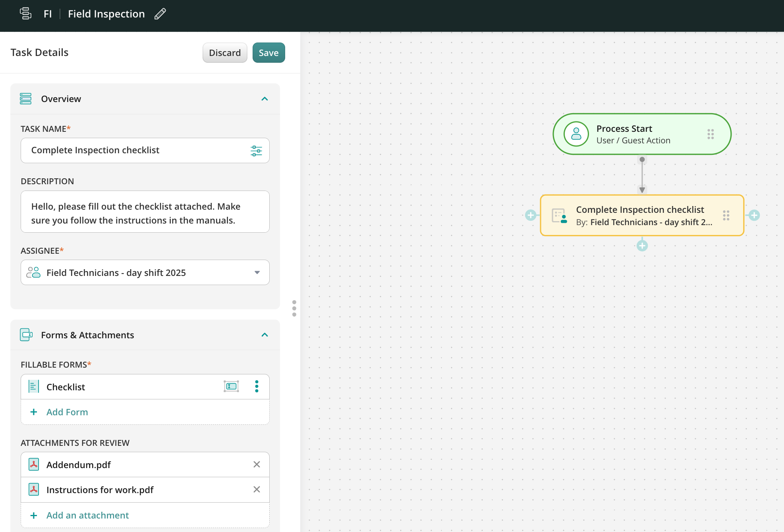
Task: Click the plus connector right of the checklist node
Action: (x=754, y=215)
